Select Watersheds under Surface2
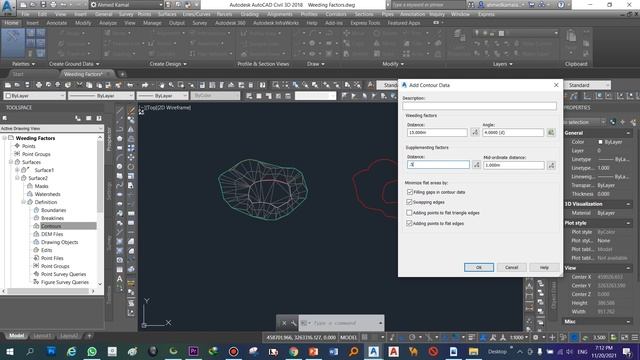Screen dimensions: 640x360 [x=47, y=194]
